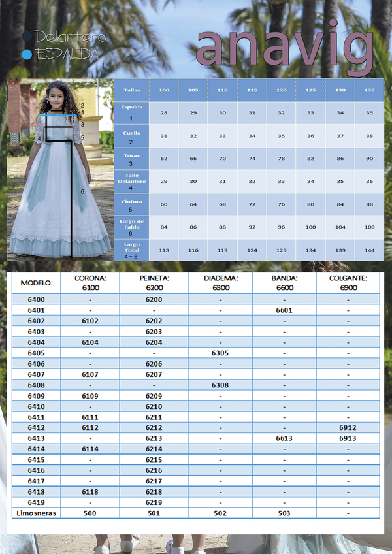Screen dimensions: 392x554
Task: Select Limosneras code 502
Action: [x=220, y=513]
